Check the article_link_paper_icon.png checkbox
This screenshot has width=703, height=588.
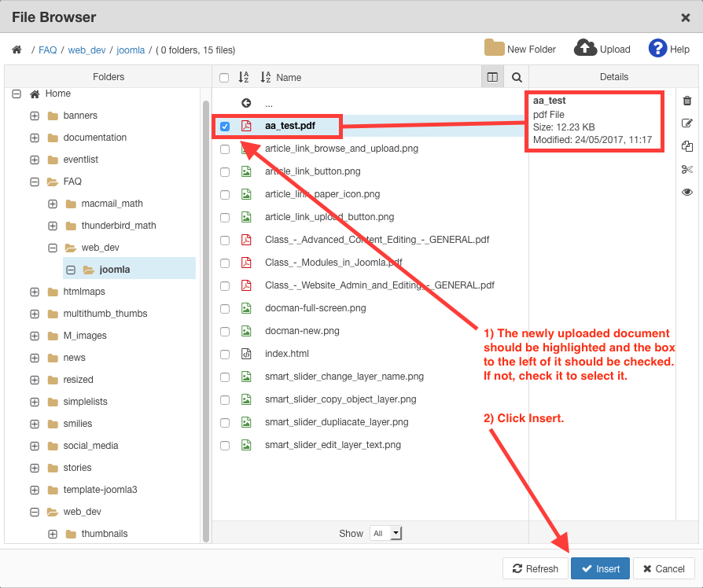pos(225,195)
